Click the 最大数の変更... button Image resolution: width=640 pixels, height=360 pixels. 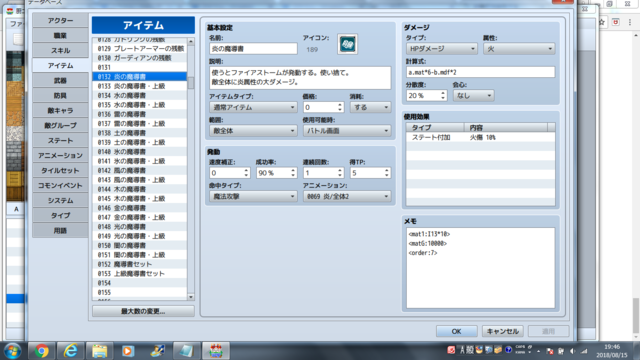point(143,311)
